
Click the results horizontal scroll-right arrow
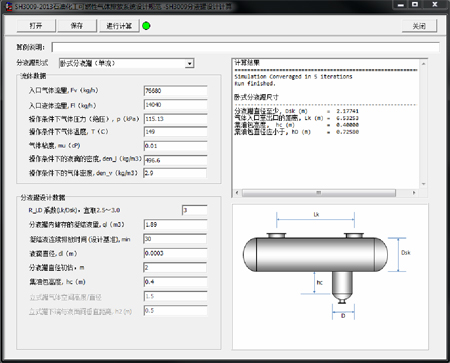pyautogui.click(x=414, y=193)
